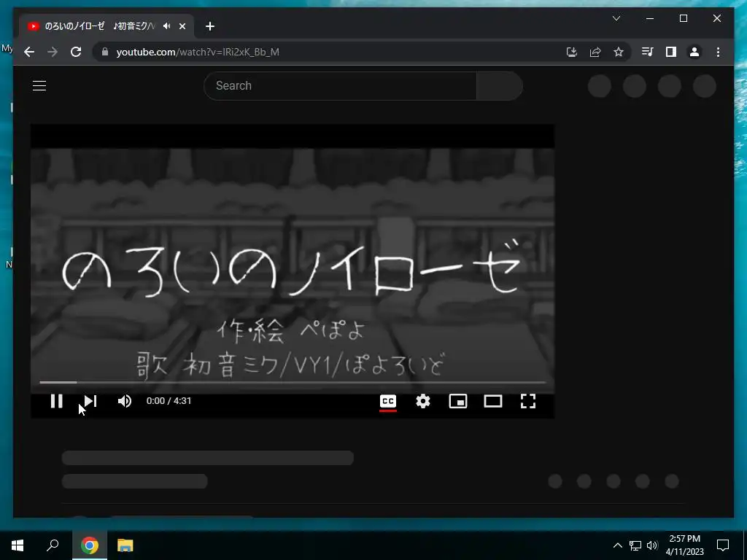Open Chrome three-dot menu
Screen dimensions: 747x560
(718, 52)
